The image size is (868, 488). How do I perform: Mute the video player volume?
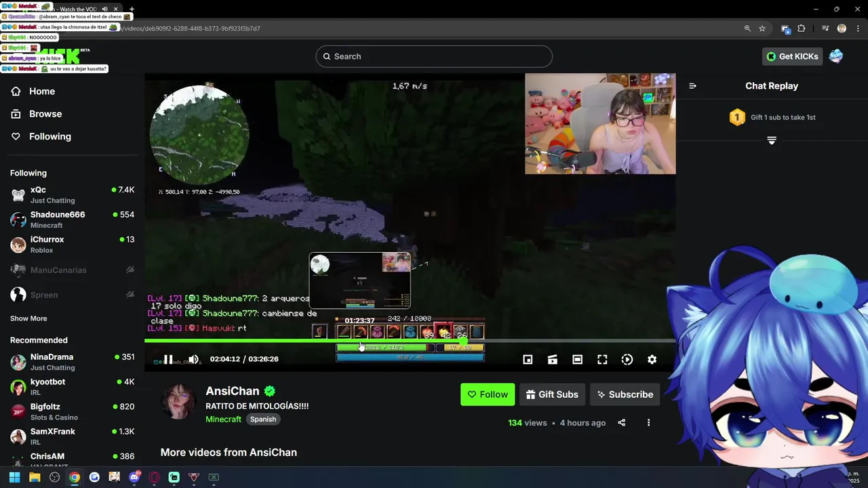click(x=193, y=359)
